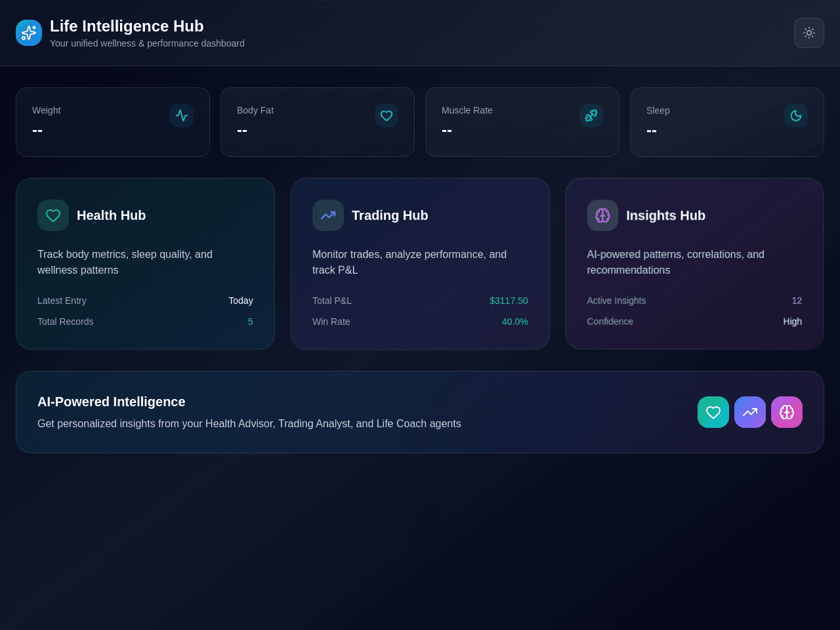Click the Total Records label

click(x=65, y=322)
